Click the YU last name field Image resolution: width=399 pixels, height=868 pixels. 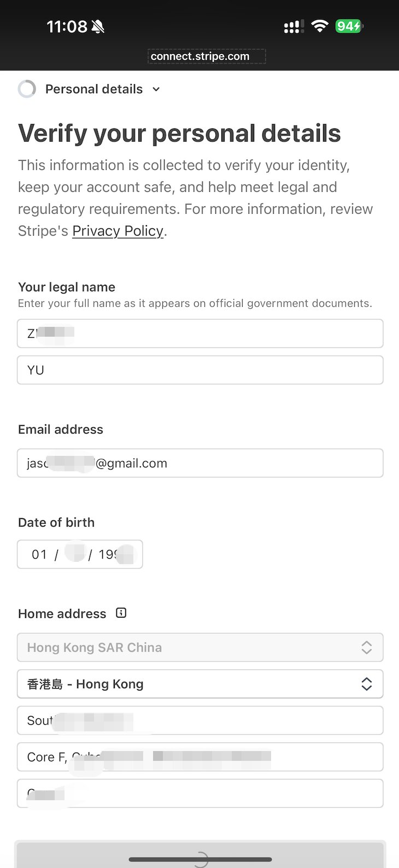200,370
